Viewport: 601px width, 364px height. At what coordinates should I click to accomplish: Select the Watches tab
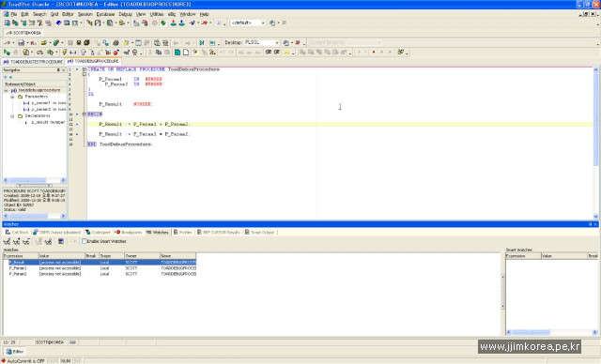click(x=158, y=233)
